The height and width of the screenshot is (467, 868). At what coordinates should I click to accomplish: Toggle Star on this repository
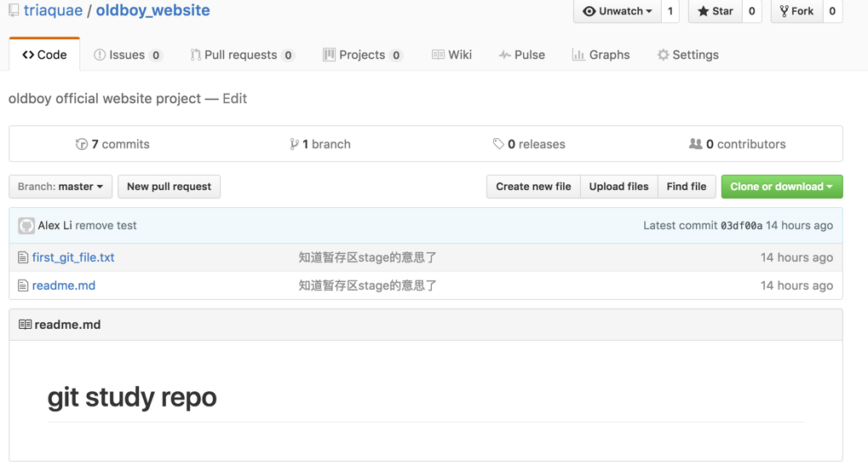[x=716, y=11]
